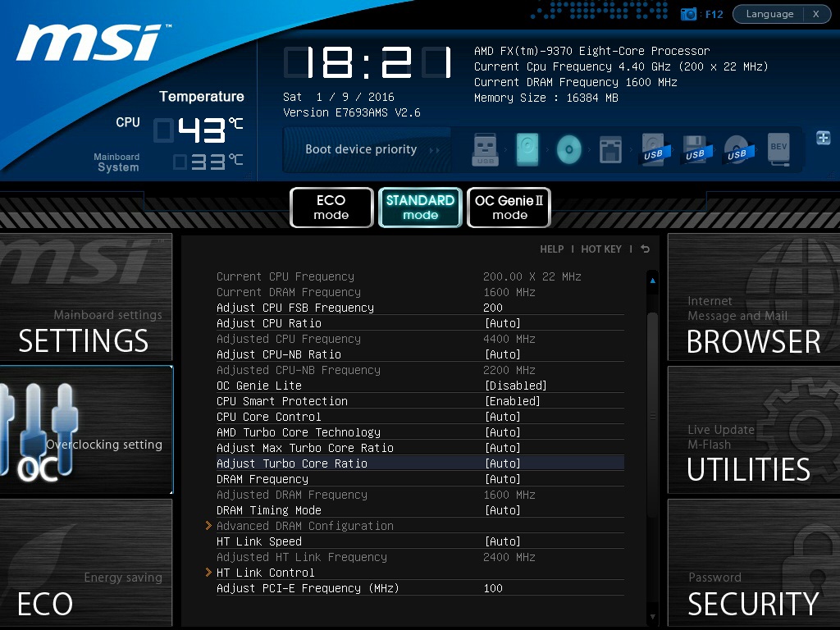This screenshot has height=630, width=840.
Task: Select the HT Link Speed row label
Action: tap(258, 541)
